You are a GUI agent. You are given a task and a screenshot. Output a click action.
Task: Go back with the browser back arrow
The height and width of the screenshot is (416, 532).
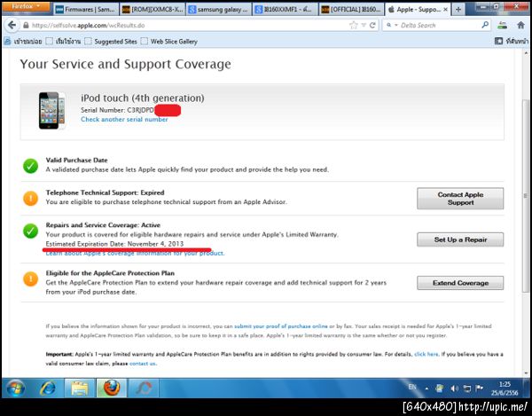click(12, 25)
